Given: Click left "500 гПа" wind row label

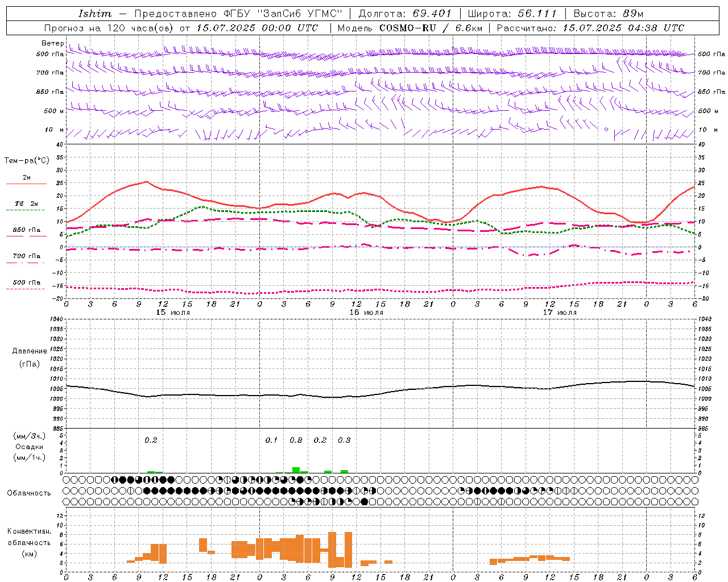Looking at the screenshot, I should click(x=50, y=54).
